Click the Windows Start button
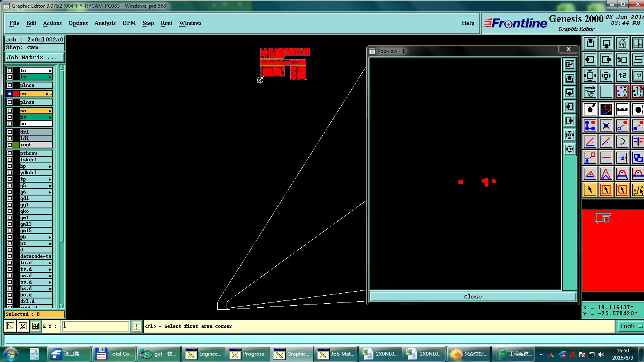Image resolution: width=644 pixels, height=362 pixels. tap(11, 354)
